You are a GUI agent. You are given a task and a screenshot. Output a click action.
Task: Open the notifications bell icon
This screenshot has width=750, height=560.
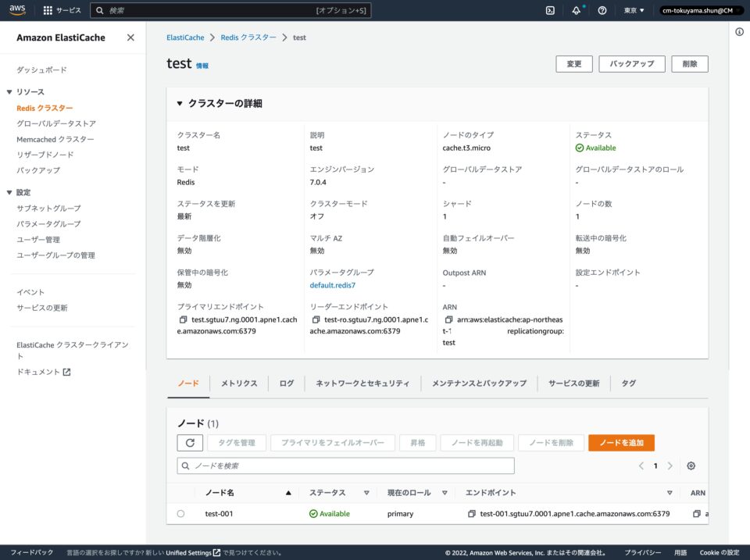coord(577,10)
